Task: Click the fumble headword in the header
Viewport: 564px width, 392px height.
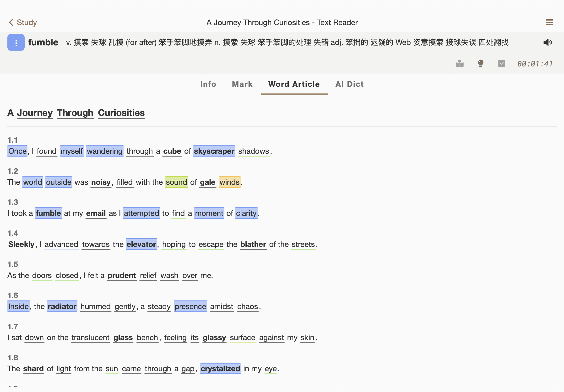Action: click(x=43, y=42)
